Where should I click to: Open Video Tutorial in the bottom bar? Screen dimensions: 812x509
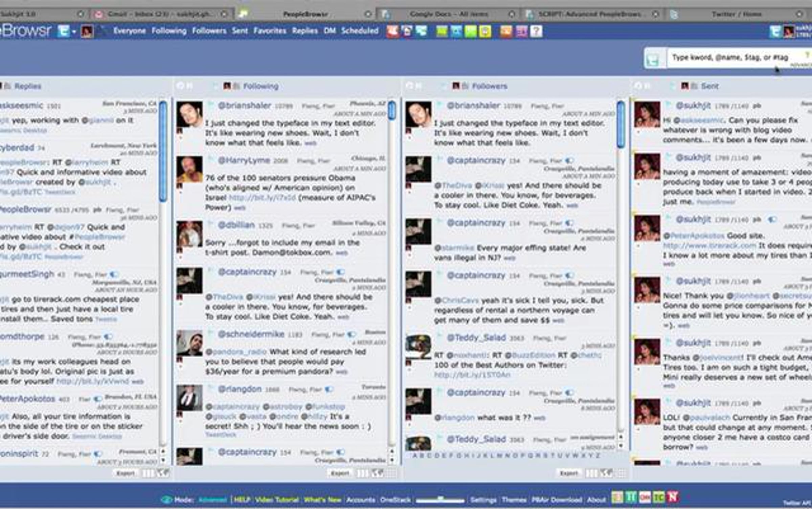click(277, 500)
